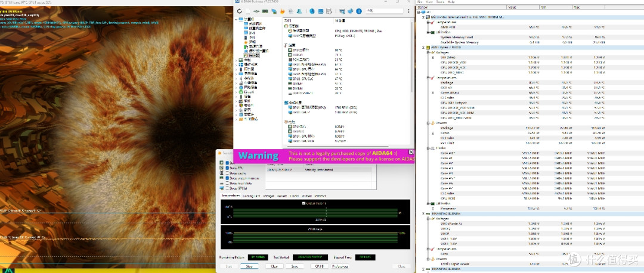The image size is (644, 273).
Task: Collapse the Voltages node under AMD Ryzen
Action: tap(428, 52)
